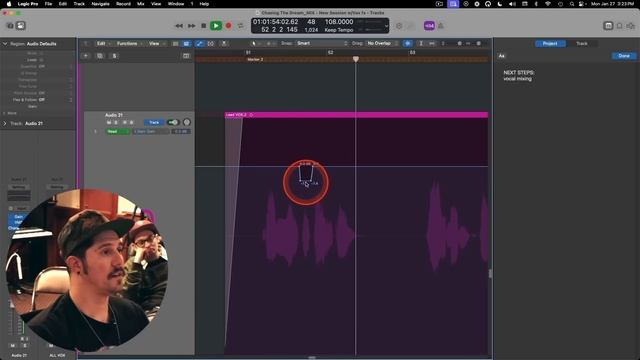Record-enable the Audio 21 track
The width and height of the screenshot is (640, 360).
[125, 122]
